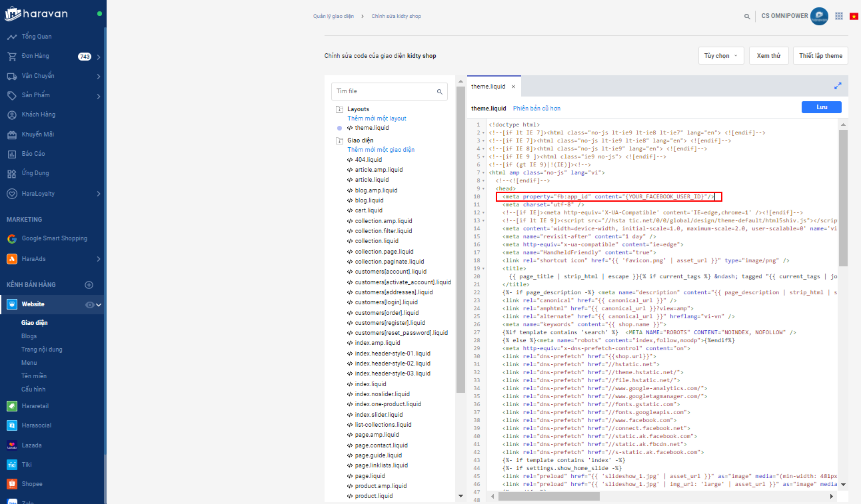Click Thêm mới một layout link
Screen dimensions: 861x504
pyautogui.click(x=377, y=119)
